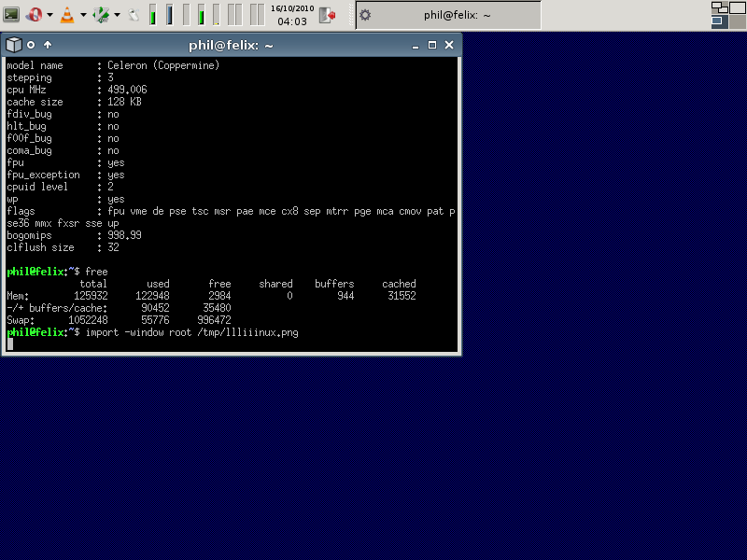747x560 pixels.
Task: Open the terminal window menu cube icon
Action: click(x=13, y=44)
